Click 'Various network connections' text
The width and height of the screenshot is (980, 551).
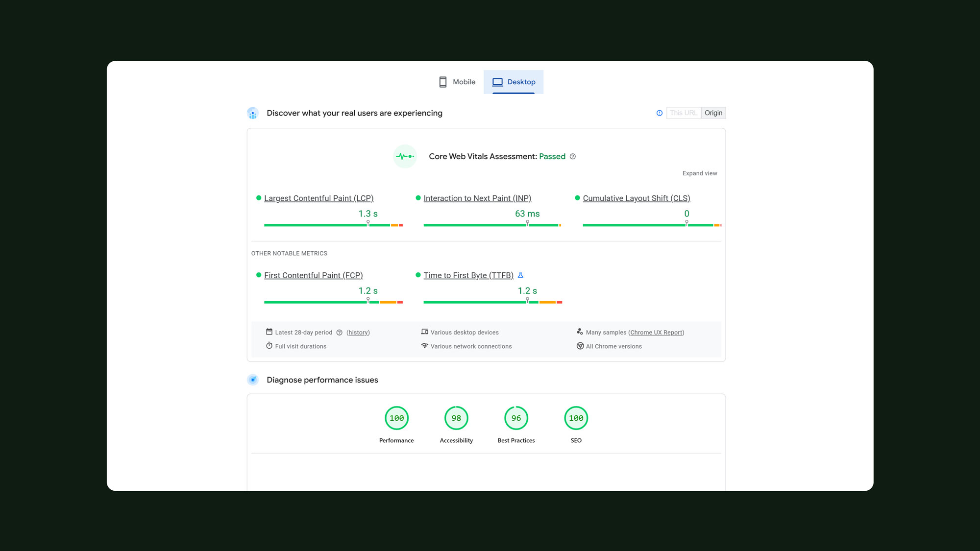pyautogui.click(x=471, y=346)
